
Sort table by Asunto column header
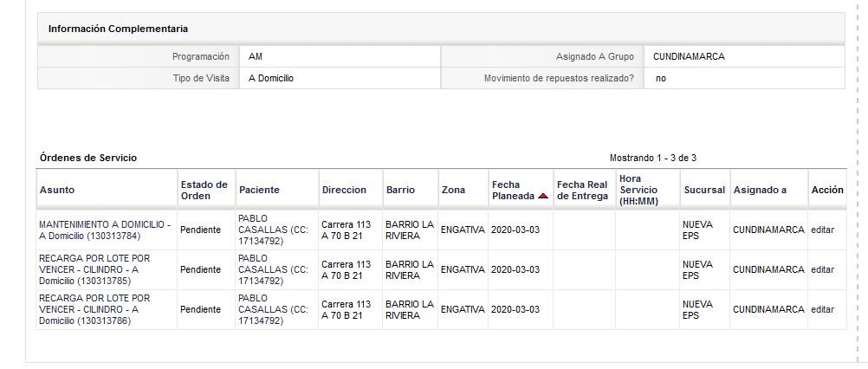coord(56,190)
